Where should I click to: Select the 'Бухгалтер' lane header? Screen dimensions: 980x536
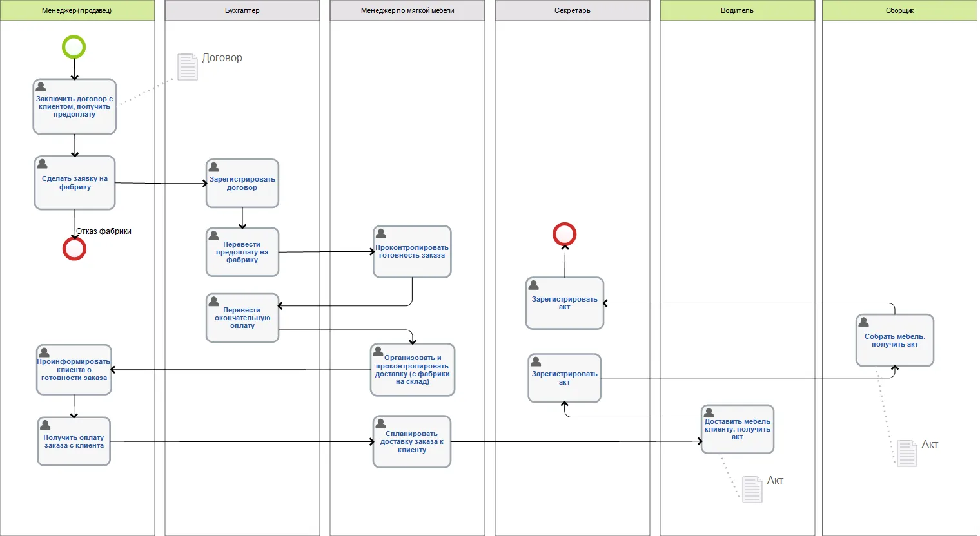242,10
